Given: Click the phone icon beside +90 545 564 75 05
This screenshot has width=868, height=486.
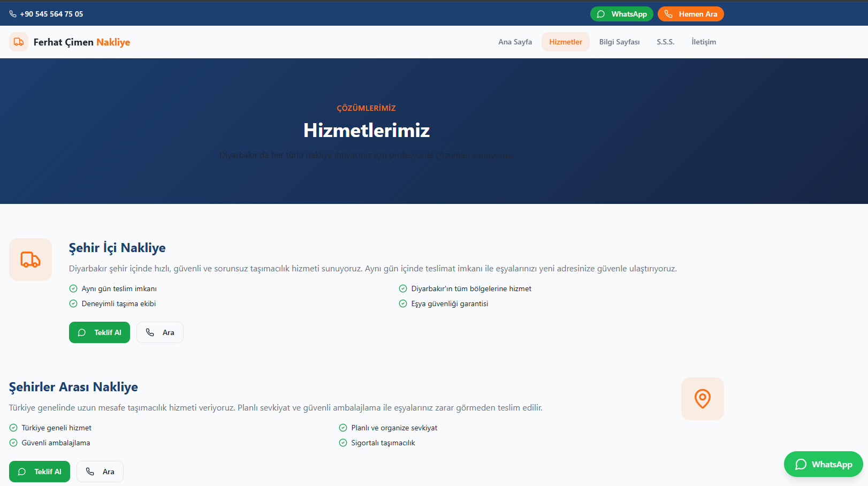Looking at the screenshot, I should tap(13, 14).
